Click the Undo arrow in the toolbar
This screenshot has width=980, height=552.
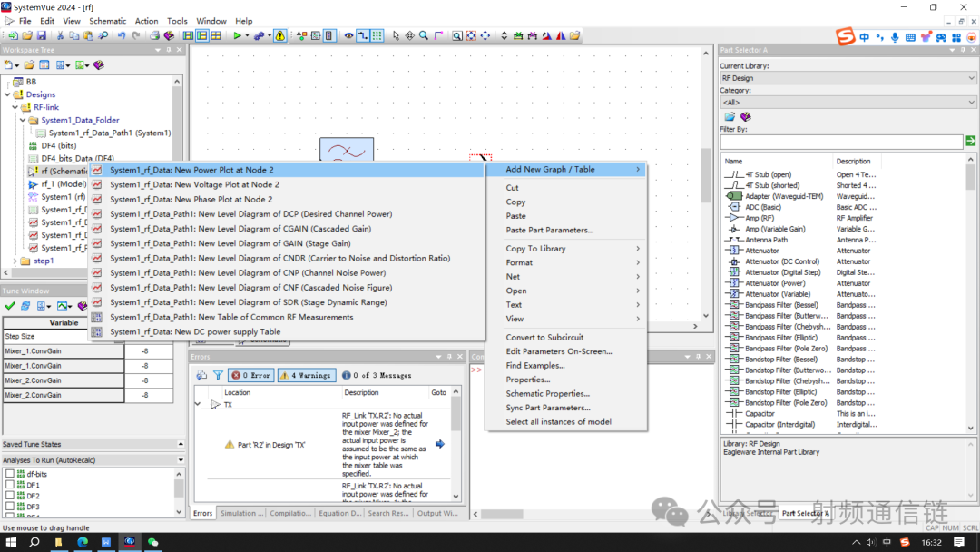pyautogui.click(x=122, y=35)
